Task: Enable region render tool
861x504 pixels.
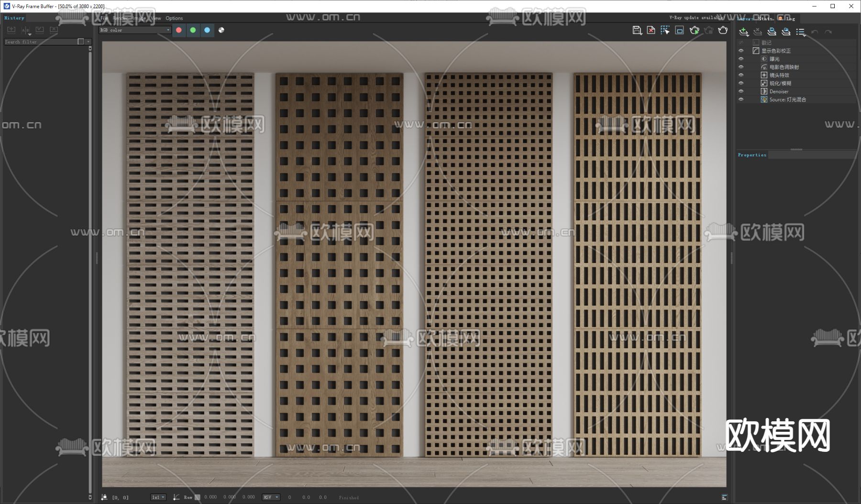Action: coord(679,30)
